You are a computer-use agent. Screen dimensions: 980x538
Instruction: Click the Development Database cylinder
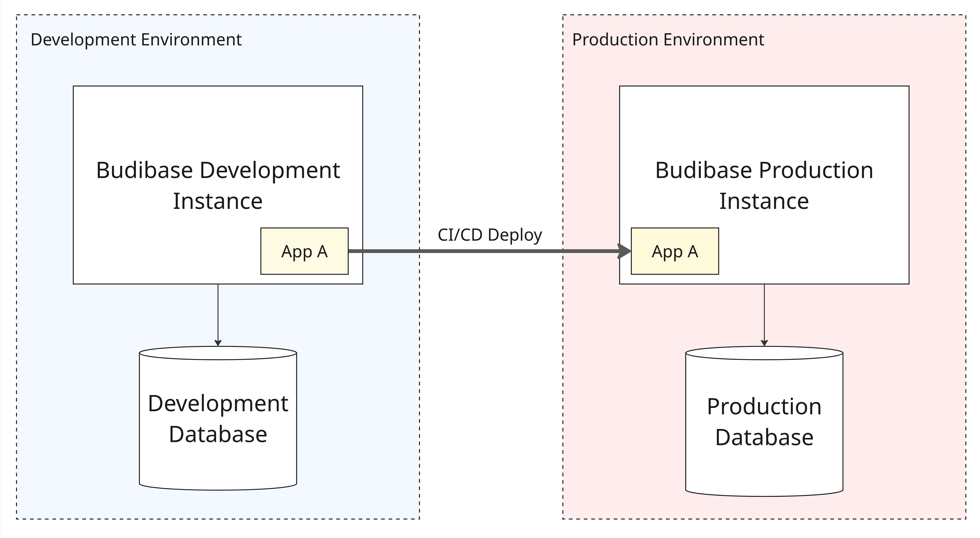(x=218, y=466)
